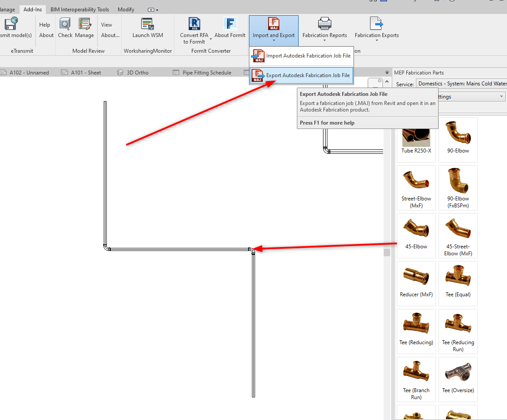Click the MEP Fabrication Parts panel title
This screenshot has height=420, width=507.
point(419,73)
